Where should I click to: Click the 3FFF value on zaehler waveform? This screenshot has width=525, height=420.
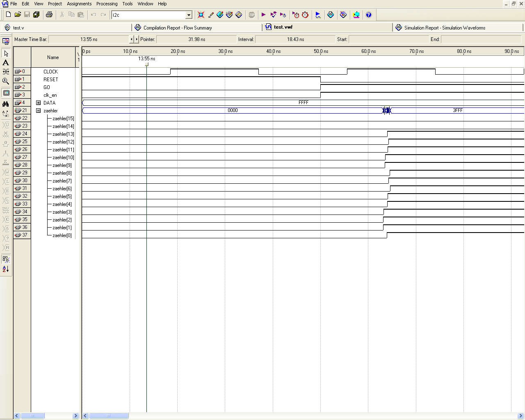(458, 110)
